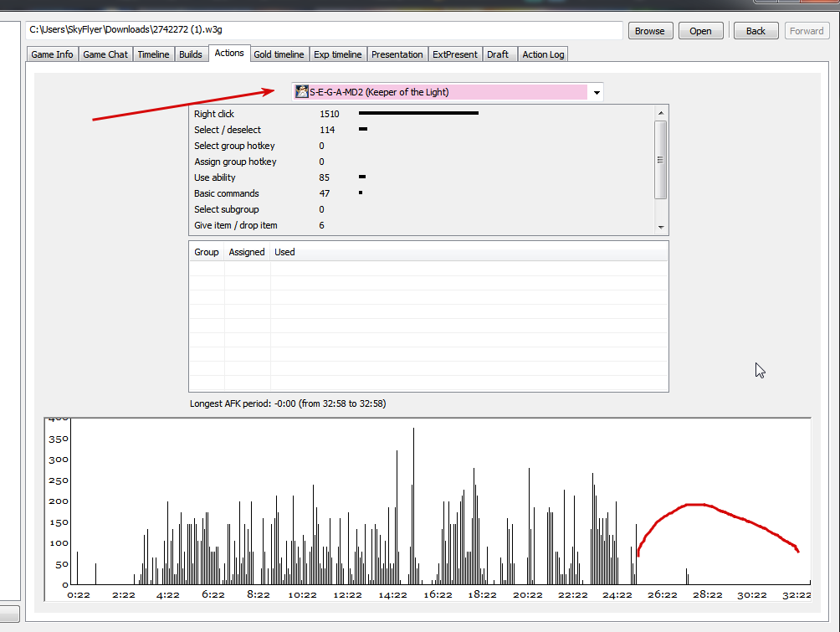Open the Builds tab
Image resolution: width=840 pixels, height=632 pixels.
pos(191,54)
